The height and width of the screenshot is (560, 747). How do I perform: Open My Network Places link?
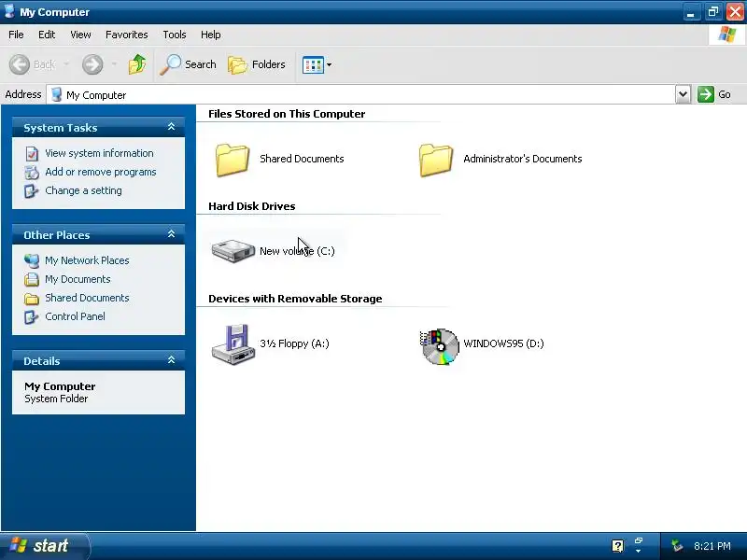click(x=87, y=260)
